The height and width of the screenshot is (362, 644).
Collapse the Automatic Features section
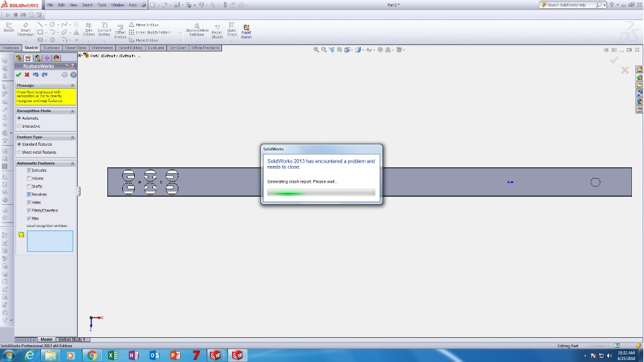[x=72, y=164]
